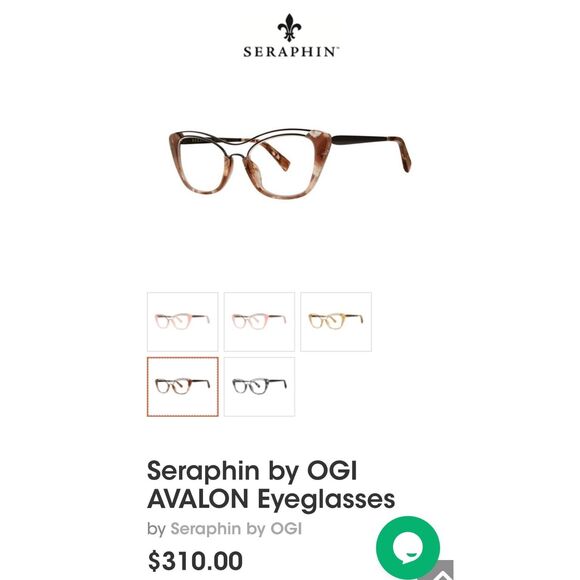Open the gray 'Seraphin by OGI' brand link

pyautogui.click(x=236, y=529)
